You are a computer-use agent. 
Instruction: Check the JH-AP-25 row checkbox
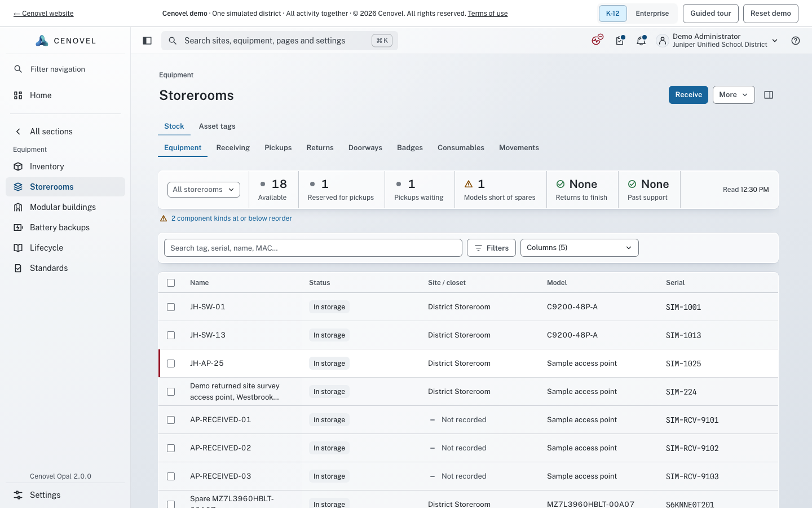(x=171, y=364)
